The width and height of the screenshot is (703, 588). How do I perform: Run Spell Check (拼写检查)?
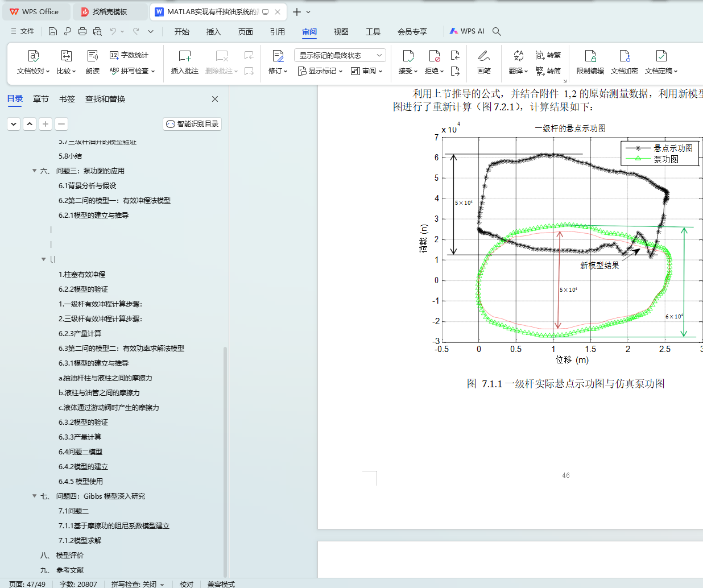pyautogui.click(x=132, y=71)
